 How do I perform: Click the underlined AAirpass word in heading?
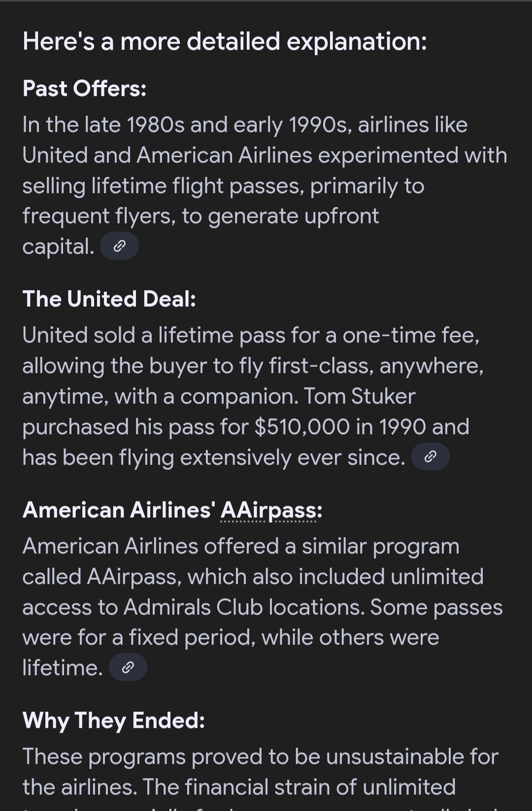[271, 510]
